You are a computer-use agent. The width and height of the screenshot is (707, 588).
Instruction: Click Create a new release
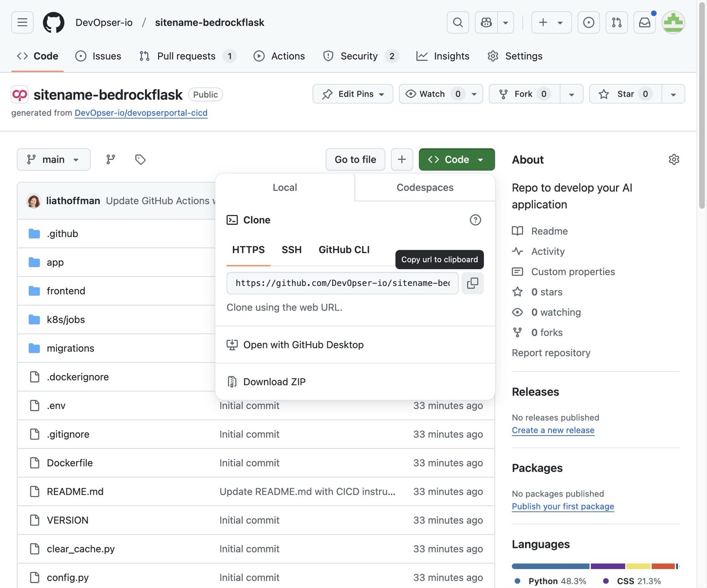point(553,430)
